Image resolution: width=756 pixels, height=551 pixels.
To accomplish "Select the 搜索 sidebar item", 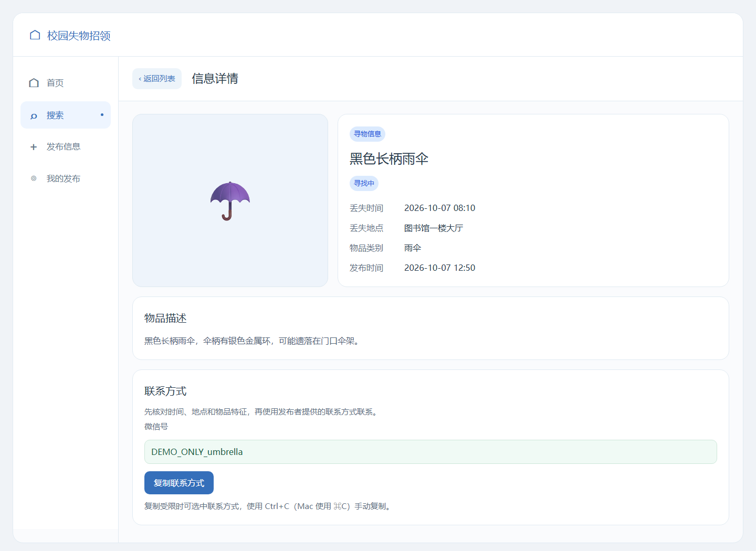I will [66, 115].
